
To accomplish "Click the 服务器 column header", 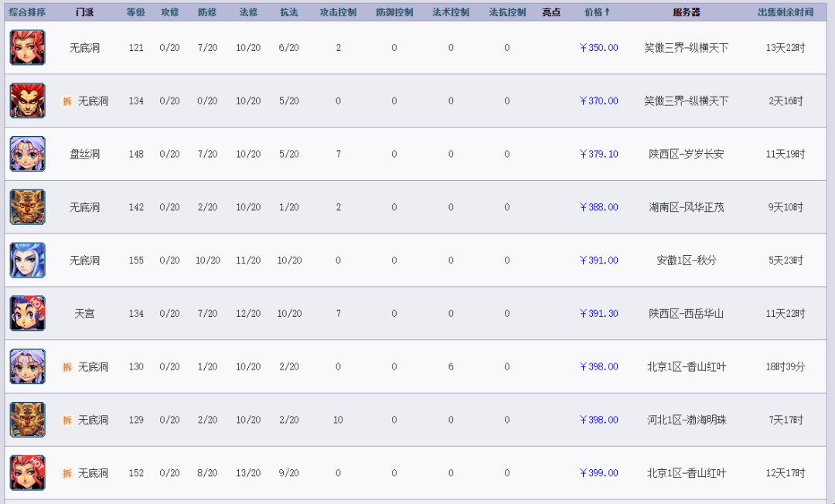I will click(687, 12).
